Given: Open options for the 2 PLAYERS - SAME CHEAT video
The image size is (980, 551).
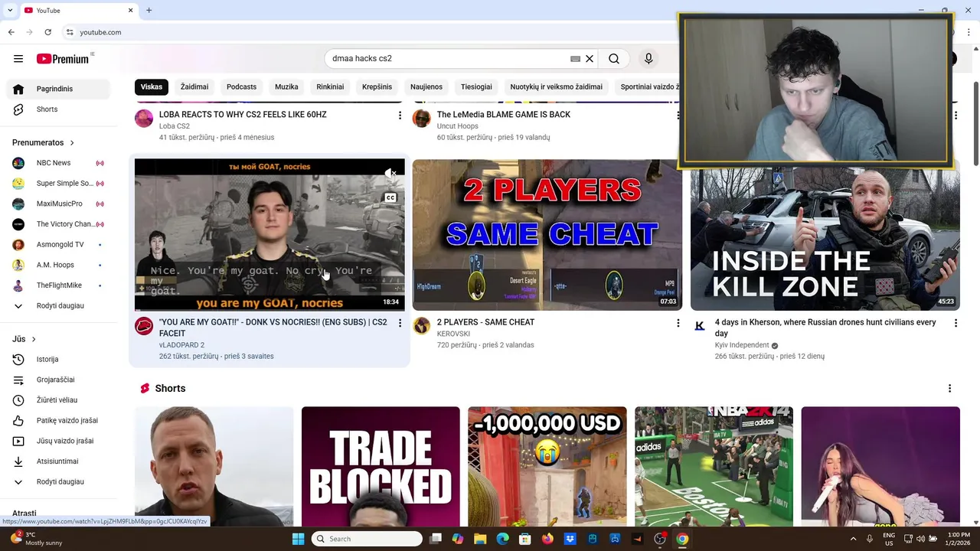Looking at the screenshot, I should point(678,324).
